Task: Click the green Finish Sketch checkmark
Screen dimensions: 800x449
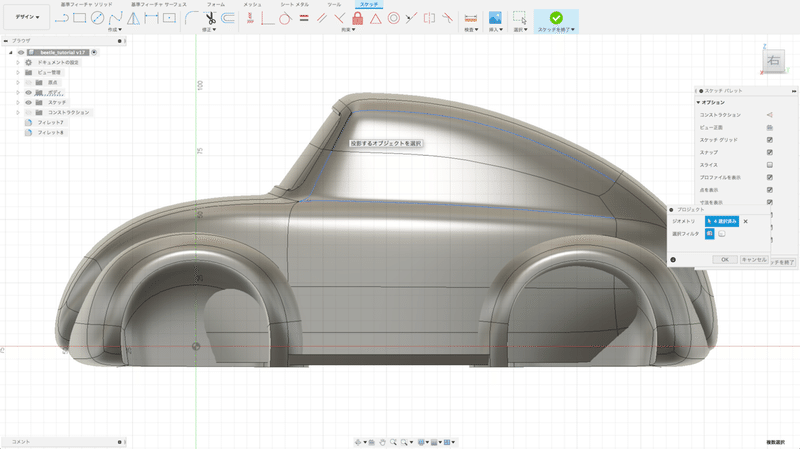Action: tap(555, 16)
